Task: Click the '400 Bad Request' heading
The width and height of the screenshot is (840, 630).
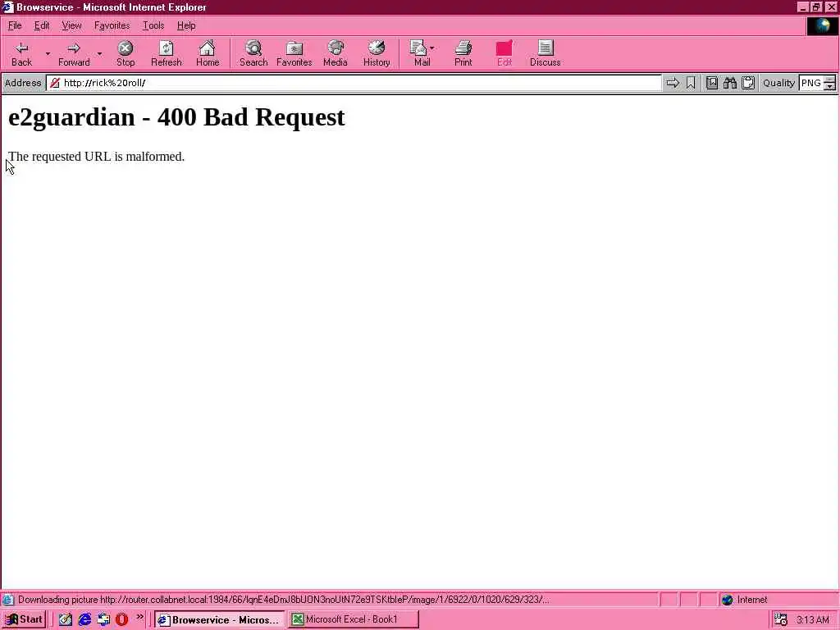Action: point(251,116)
